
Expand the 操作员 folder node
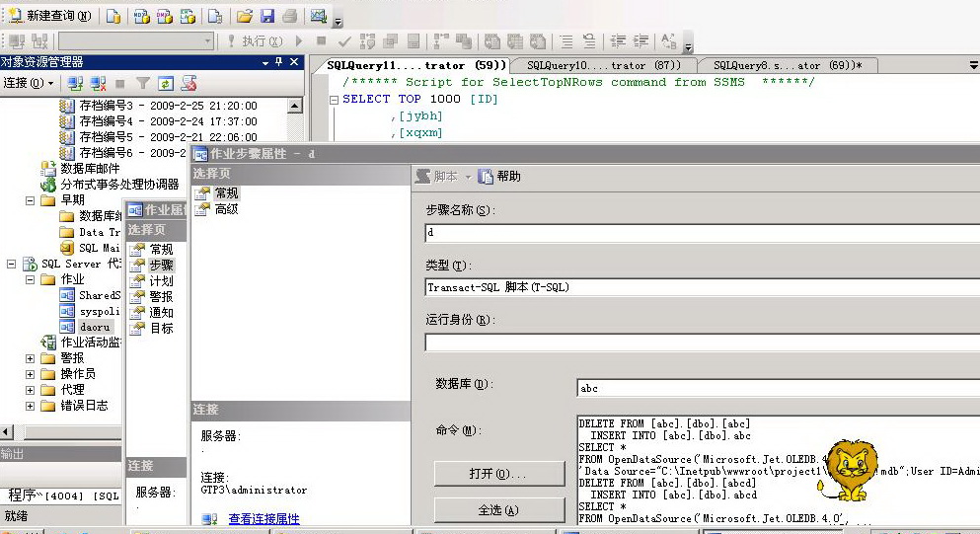point(30,374)
